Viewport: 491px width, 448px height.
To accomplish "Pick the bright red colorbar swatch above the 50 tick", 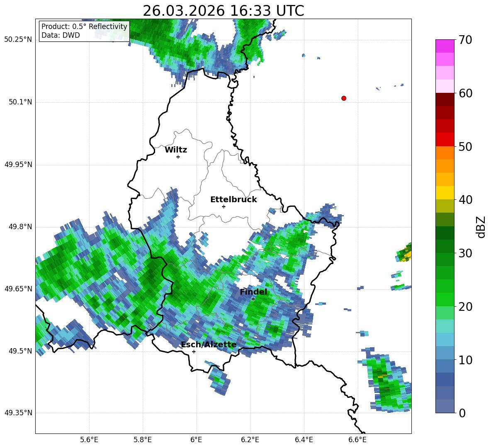I will pyautogui.click(x=445, y=140).
